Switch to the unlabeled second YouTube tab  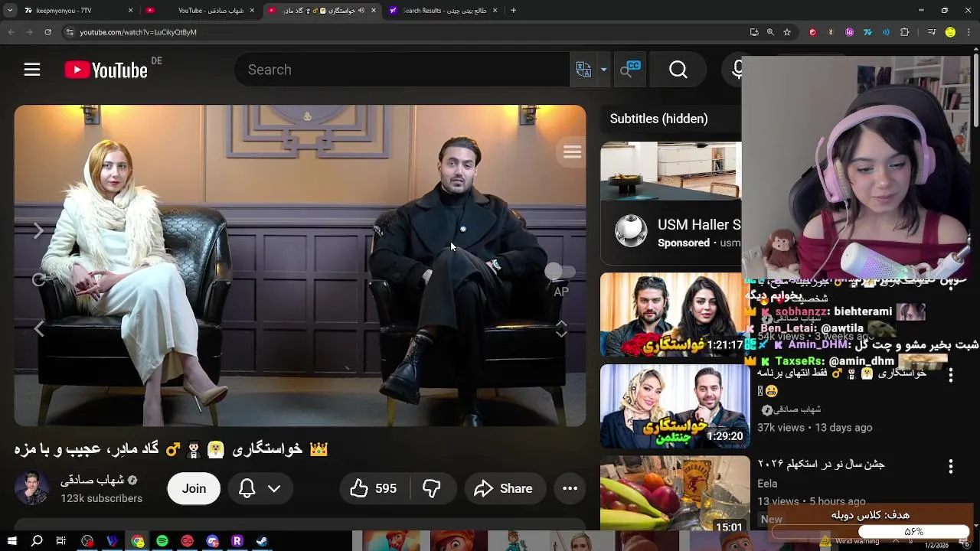(x=150, y=11)
